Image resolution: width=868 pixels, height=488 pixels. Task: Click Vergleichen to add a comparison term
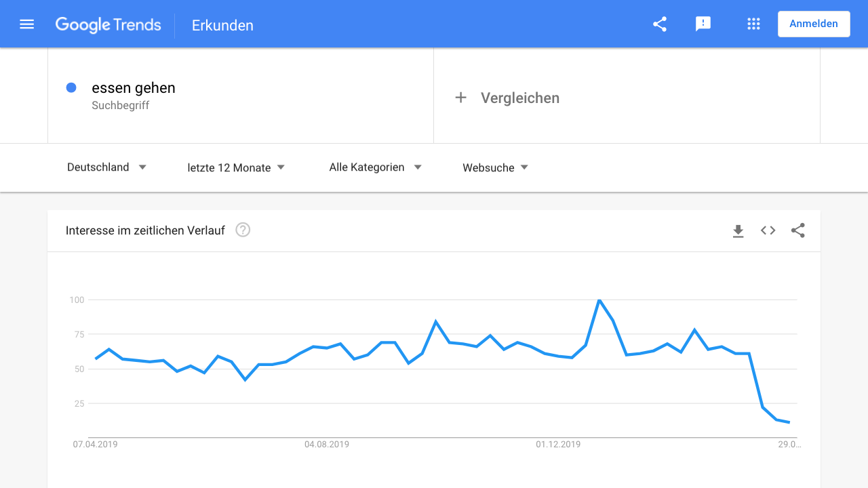[x=520, y=98]
